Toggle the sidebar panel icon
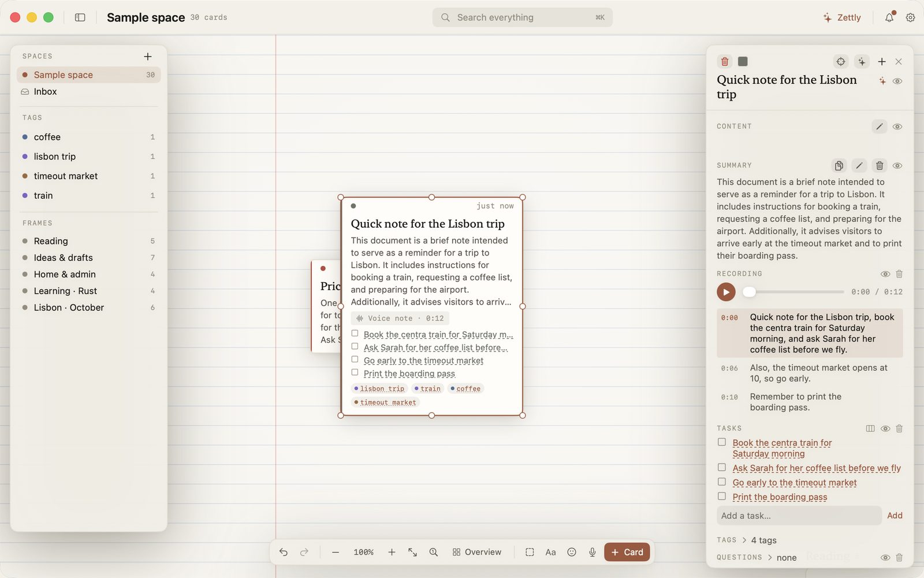This screenshot has height=578, width=924. click(80, 17)
